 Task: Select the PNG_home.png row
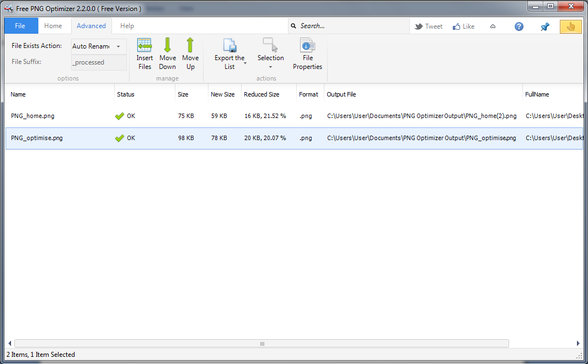click(33, 116)
